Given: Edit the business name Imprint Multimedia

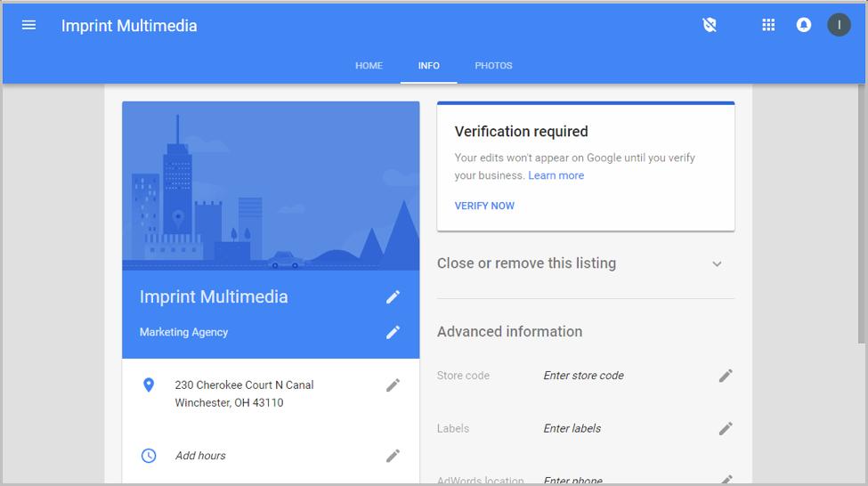Looking at the screenshot, I should (393, 297).
